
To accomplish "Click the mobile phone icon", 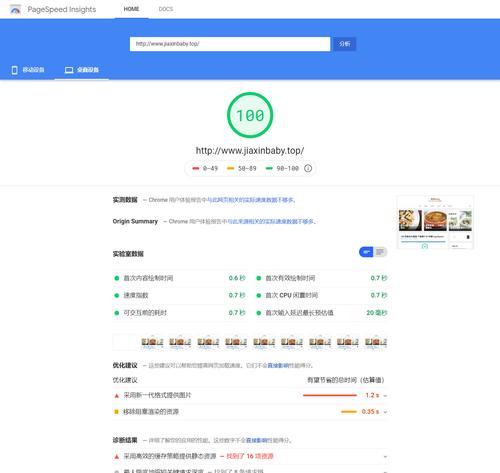I will pyautogui.click(x=14, y=70).
